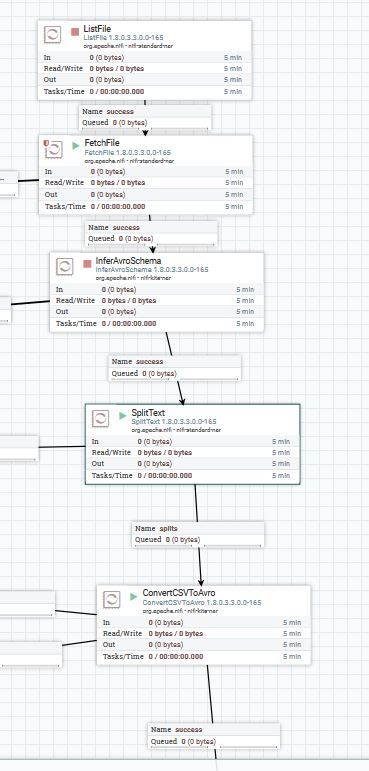Click the ConvertCSVToAvro 1.8.0.3.3.0.0-165 version text
This screenshot has height=771, width=369.
click(202, 602)
